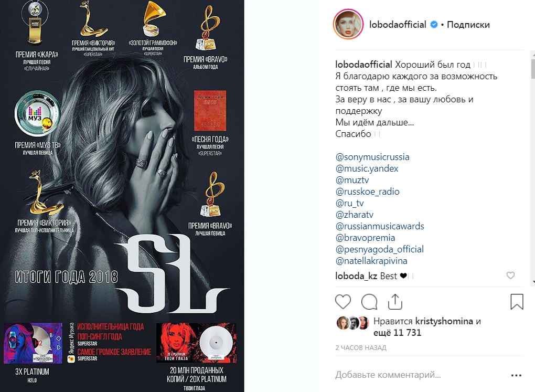The height and width of the screenshot is (392, 535).
Task: Open kristyshomina profile from likes line
Action: pos(444,321)
